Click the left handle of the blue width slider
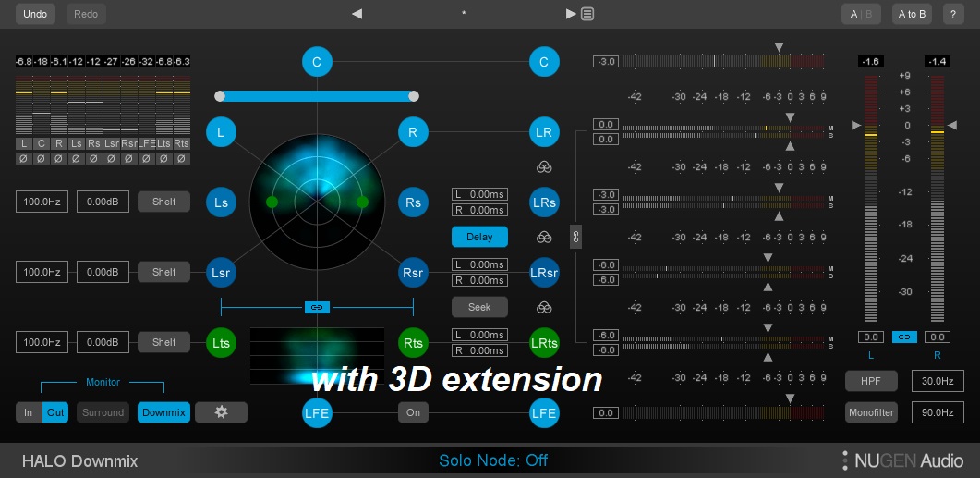980x478 pixels. coord(220,96)
